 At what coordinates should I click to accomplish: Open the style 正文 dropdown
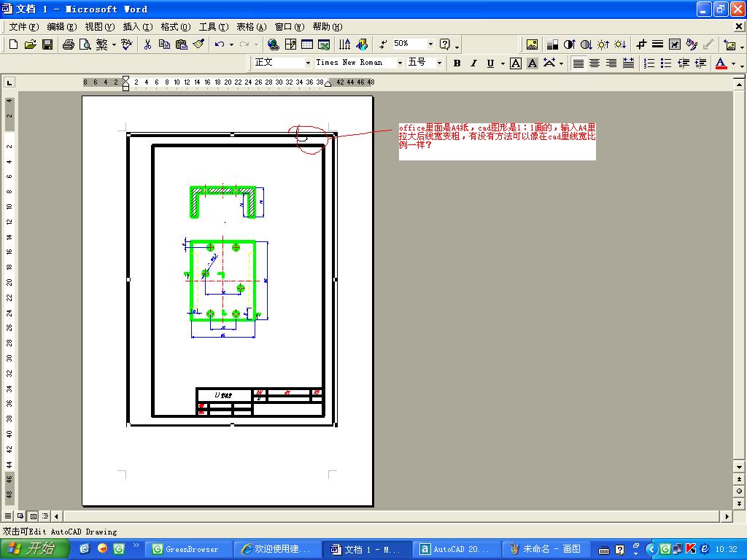pos(308,63)
